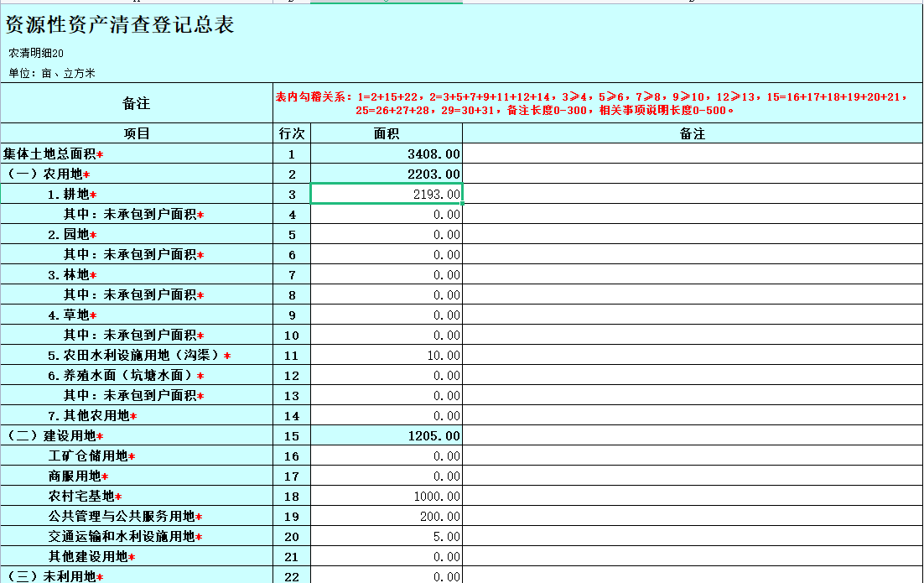
Task: Click the 2203.00 area cell for 农用地
Action: [x=387, y=174]
